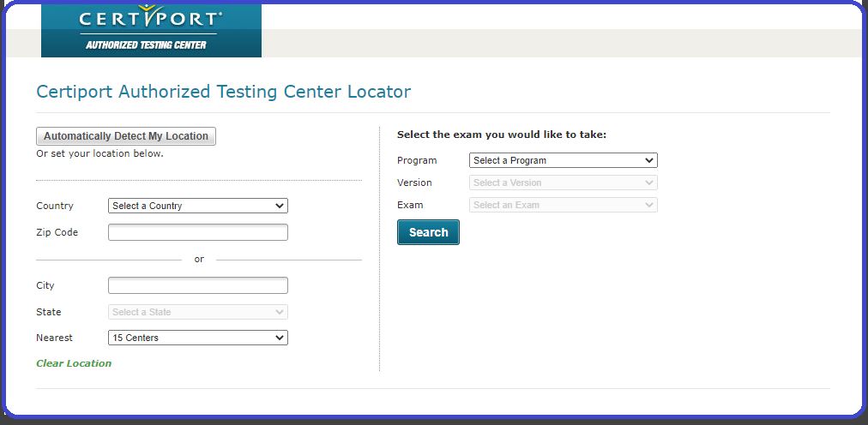
Task: Click the State label
Action: click(49, 312)
